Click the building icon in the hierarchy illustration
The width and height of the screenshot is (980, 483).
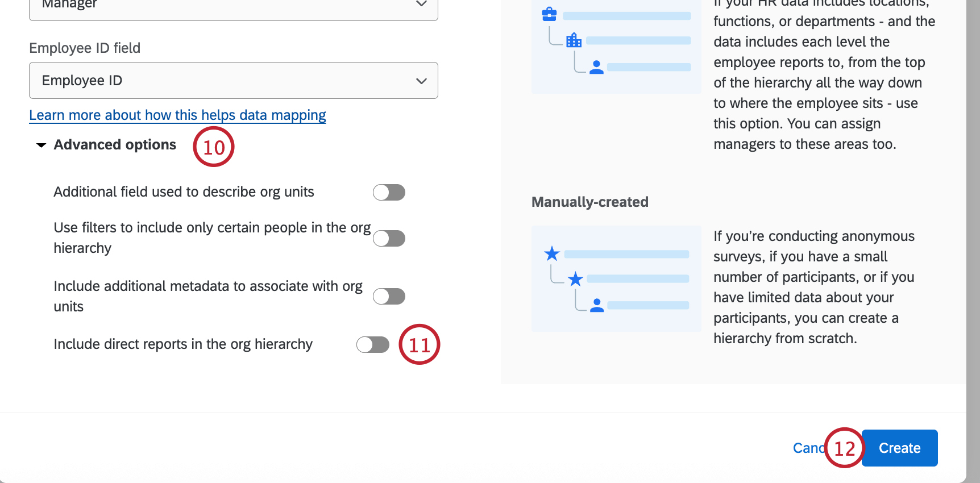tap(574, 40)
